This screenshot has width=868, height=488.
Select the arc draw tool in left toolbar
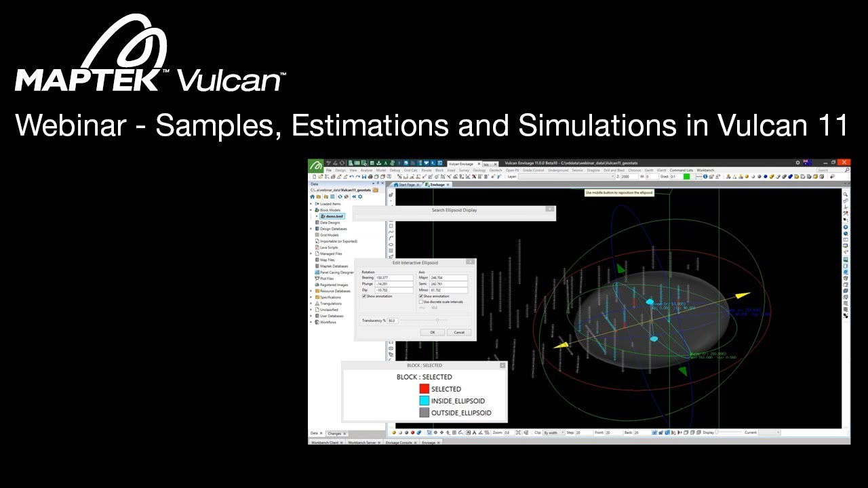(391, 238)
